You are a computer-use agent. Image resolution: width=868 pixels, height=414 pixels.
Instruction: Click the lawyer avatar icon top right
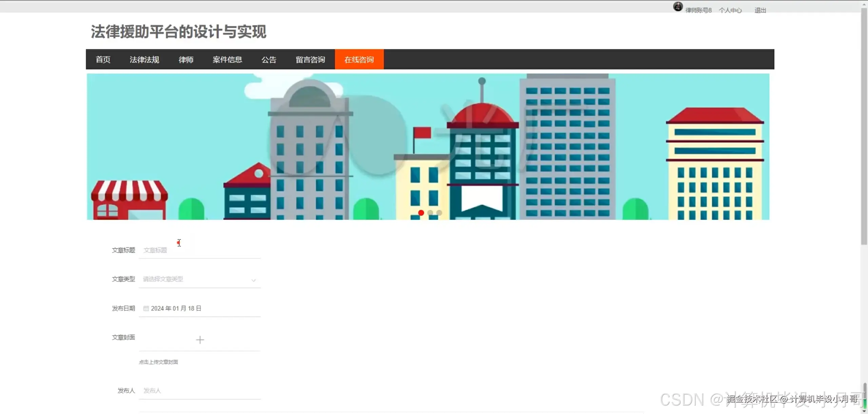[677, 6]
